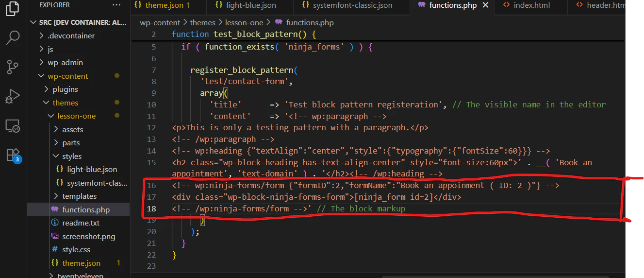Expand the plugins folder
The width and height of the screenshot is (644, 278).
46,89
